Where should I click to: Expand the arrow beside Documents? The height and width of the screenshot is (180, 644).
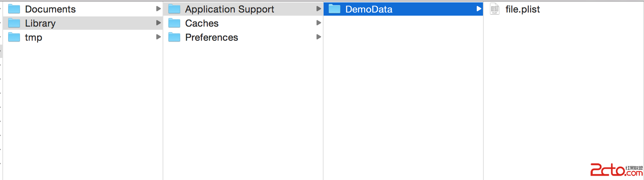click(158, 9)
